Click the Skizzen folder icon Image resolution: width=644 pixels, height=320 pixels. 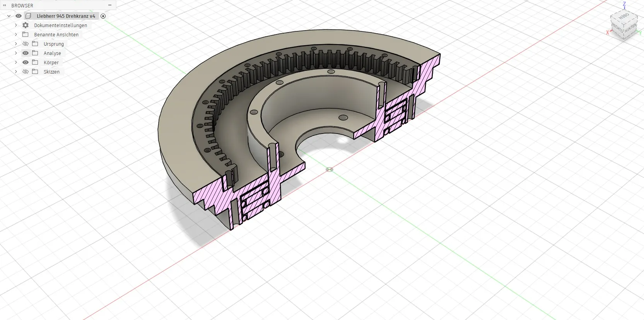coord(35,72)
